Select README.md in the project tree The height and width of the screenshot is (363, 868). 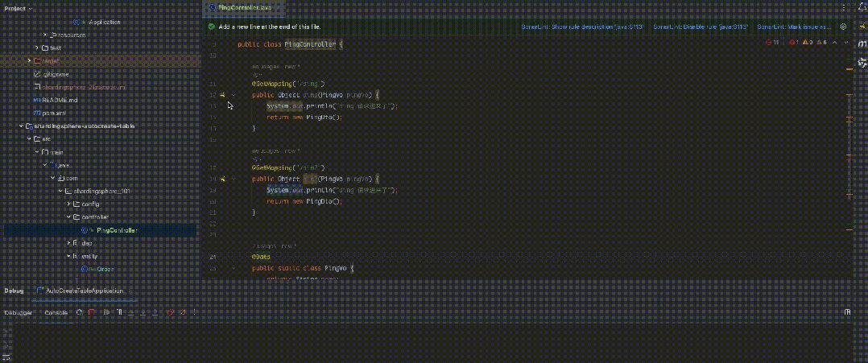[60, 100]
